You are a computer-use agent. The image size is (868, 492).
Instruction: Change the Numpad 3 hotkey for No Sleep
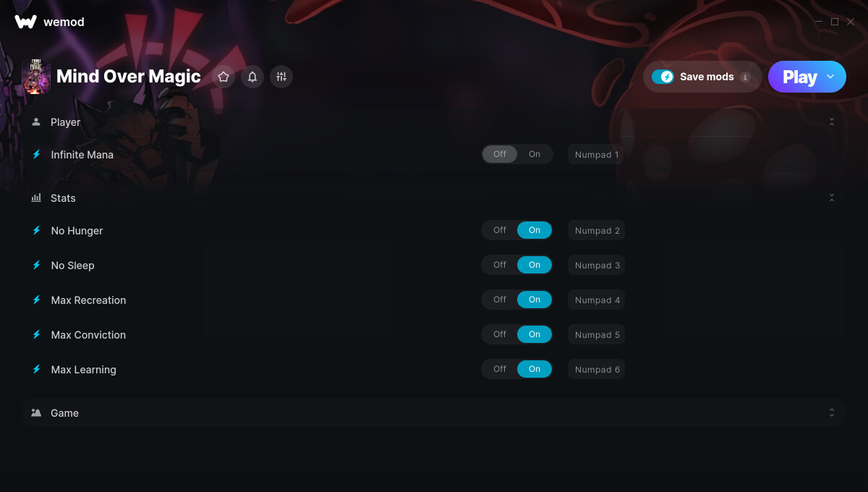(597, 265)
